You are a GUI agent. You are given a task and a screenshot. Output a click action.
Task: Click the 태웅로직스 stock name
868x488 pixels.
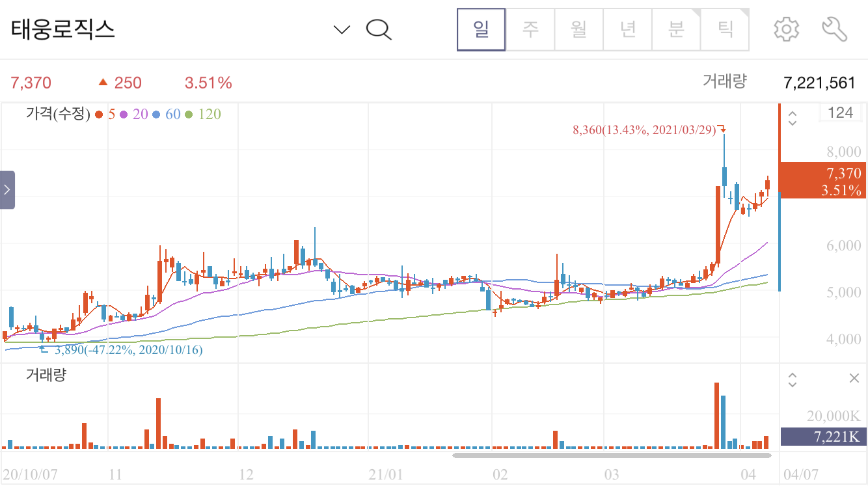63,29
